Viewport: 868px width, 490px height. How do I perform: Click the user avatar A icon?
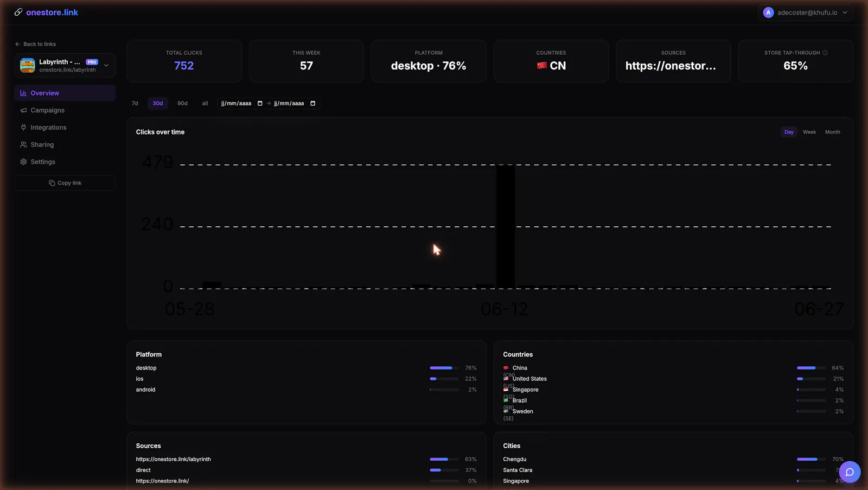click(768, 12)
